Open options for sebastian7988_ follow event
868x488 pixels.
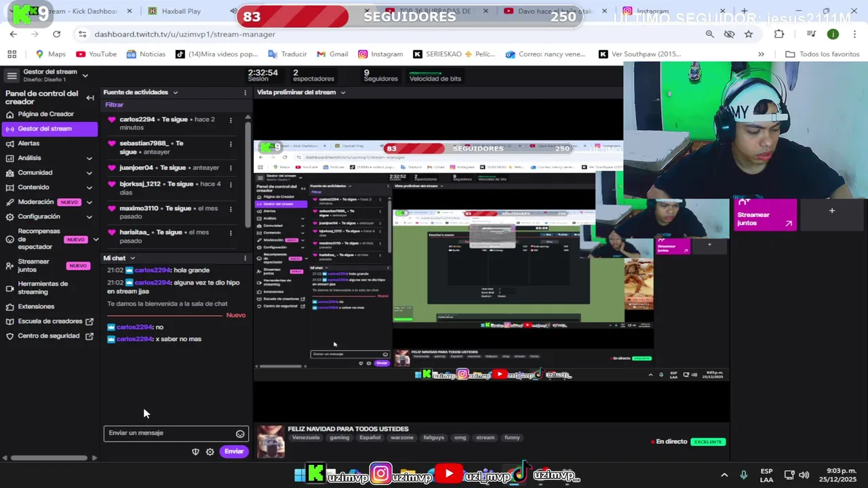tap(231, 144)
